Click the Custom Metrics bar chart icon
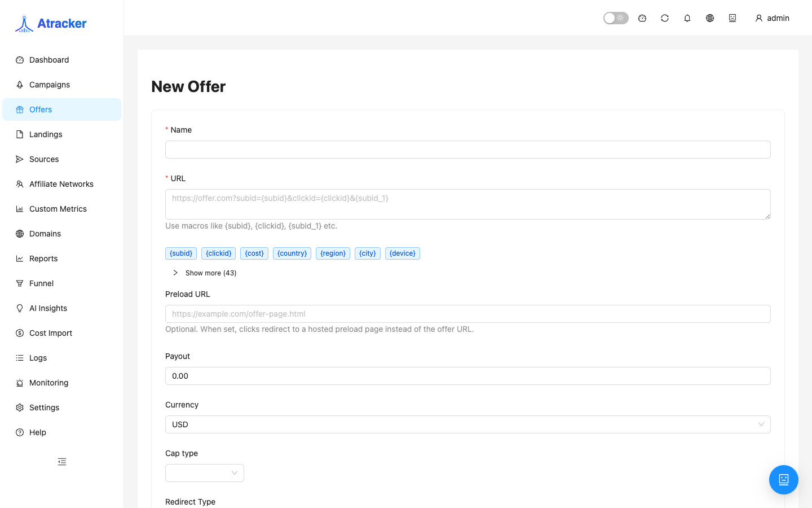Viewport: 812px width, 508px height. pos(20,209)
